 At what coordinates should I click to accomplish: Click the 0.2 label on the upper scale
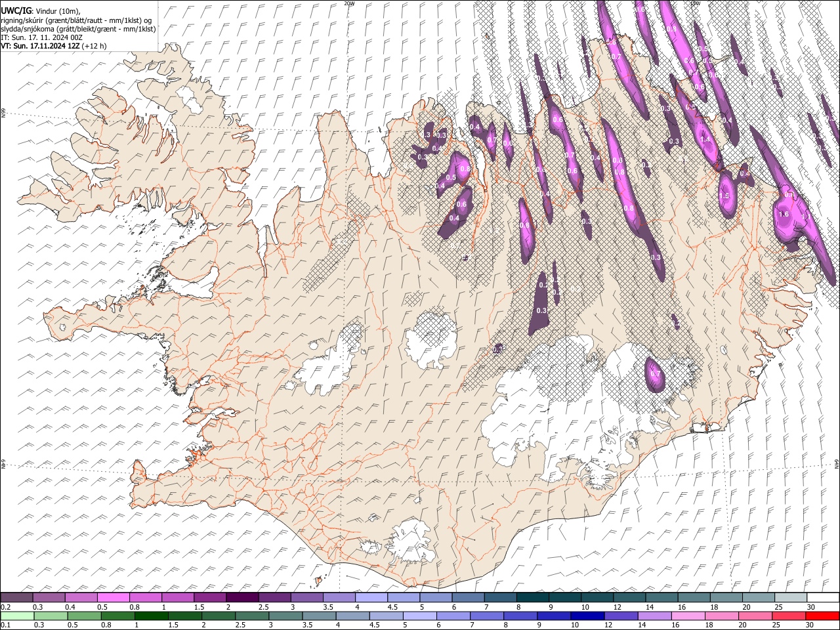5,607
